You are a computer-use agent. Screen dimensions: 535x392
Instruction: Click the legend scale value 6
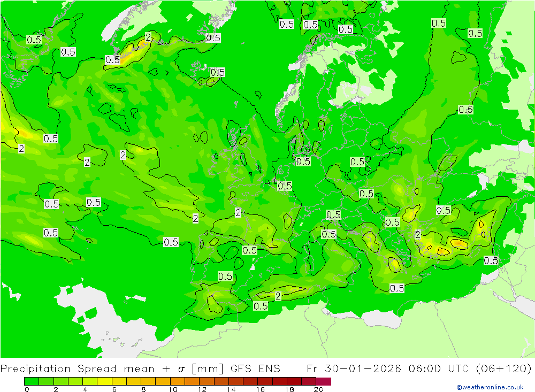(x=114, y=389)
